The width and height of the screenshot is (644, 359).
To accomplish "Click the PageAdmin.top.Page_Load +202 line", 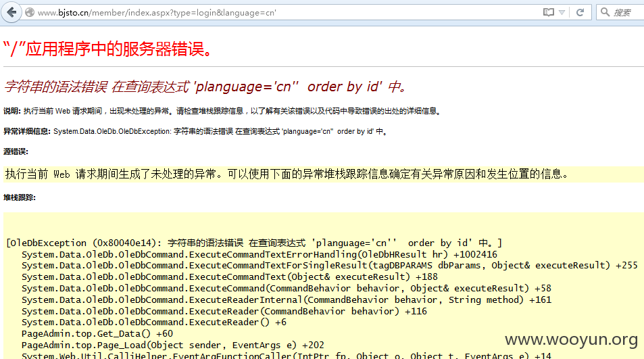I will click(172, 345).
